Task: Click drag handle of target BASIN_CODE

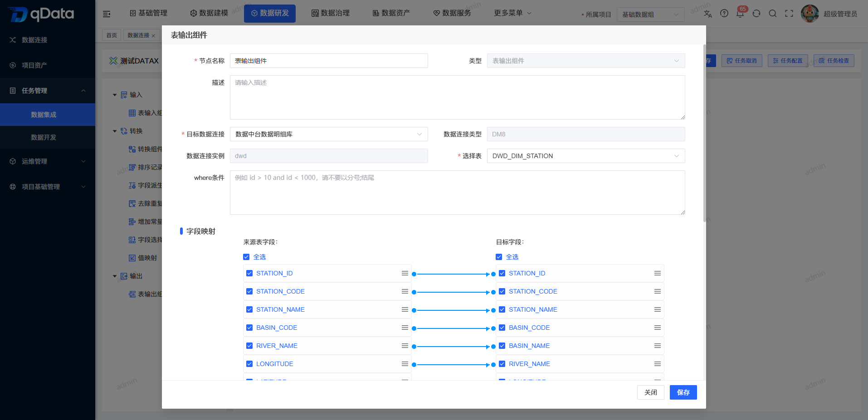Action: (658, 328)
